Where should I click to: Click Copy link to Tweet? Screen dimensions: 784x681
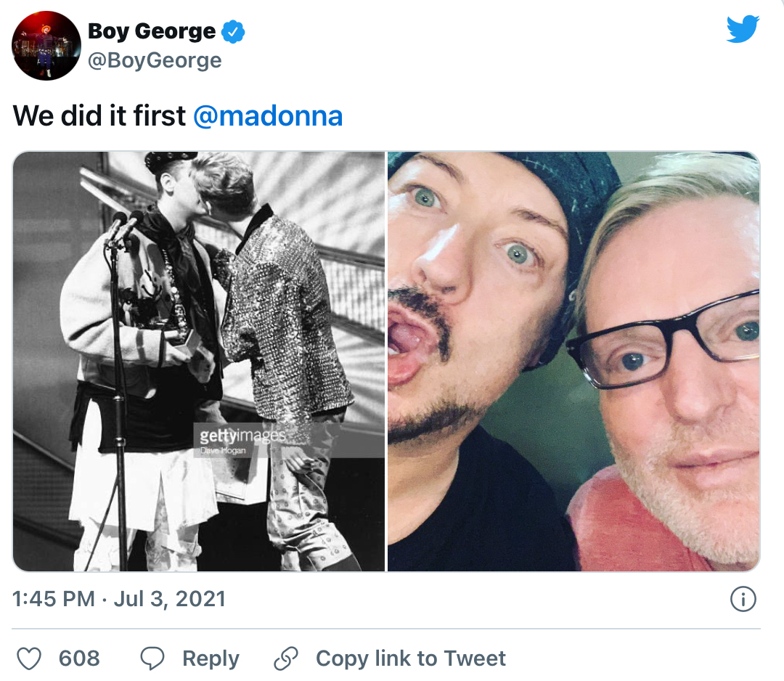click(x=410, y=658)
